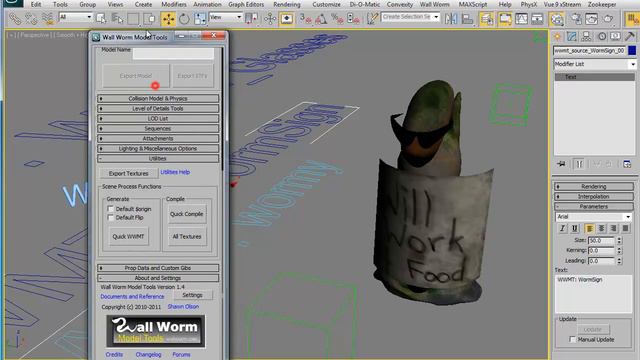Click the Use Pivot Point Center icon
The image size is (640, 360).
coord(252,19)
